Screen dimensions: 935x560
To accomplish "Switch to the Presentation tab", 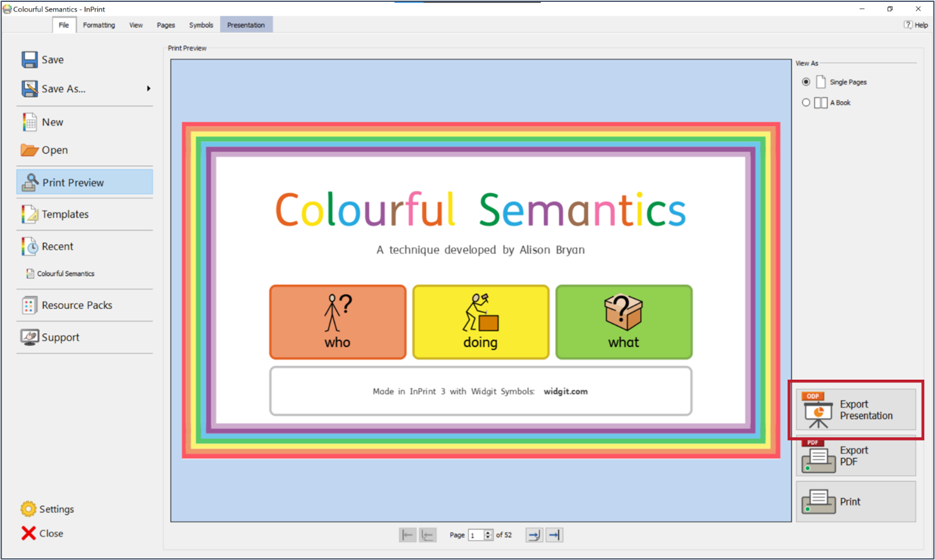I will 246,25.
